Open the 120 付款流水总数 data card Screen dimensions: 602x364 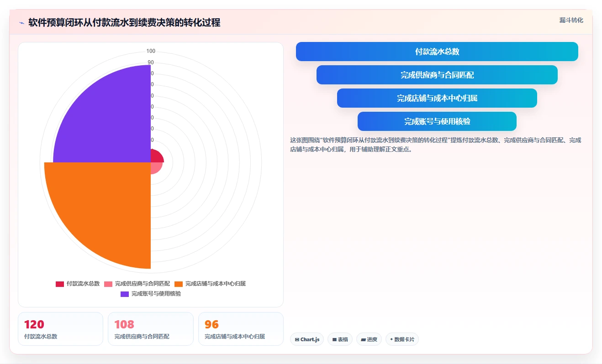[60, 329]
